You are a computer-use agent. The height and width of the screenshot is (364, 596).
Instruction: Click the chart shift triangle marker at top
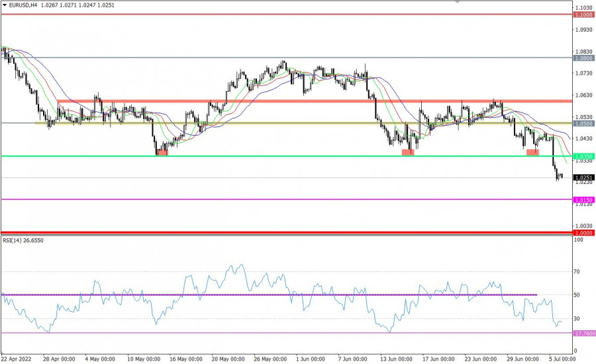point(456,3)
